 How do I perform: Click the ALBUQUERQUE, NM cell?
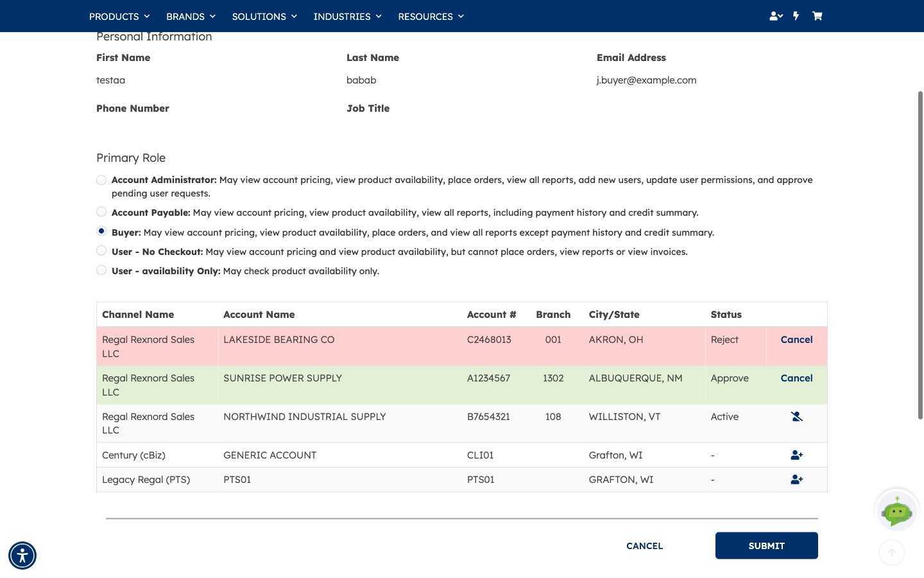click(635, 378)
